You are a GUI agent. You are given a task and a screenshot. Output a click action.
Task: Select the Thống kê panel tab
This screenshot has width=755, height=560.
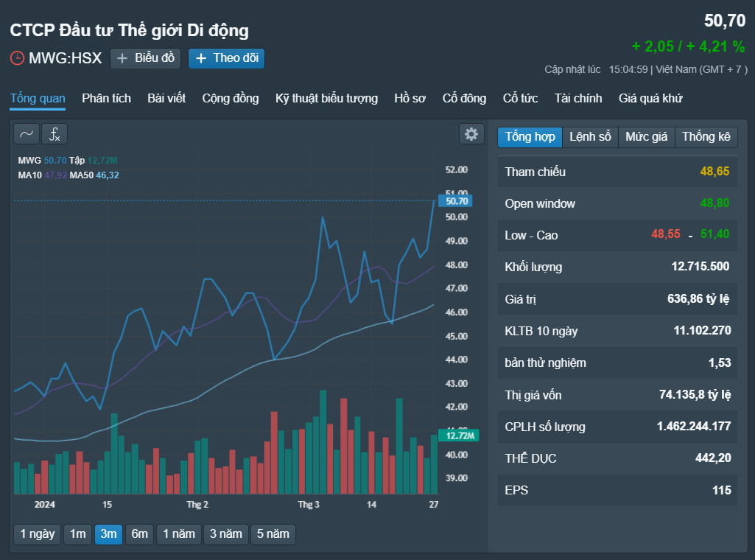706,137
